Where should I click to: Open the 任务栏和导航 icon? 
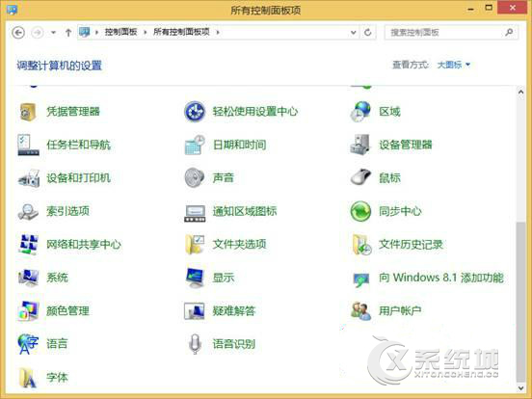coord(28,145)
